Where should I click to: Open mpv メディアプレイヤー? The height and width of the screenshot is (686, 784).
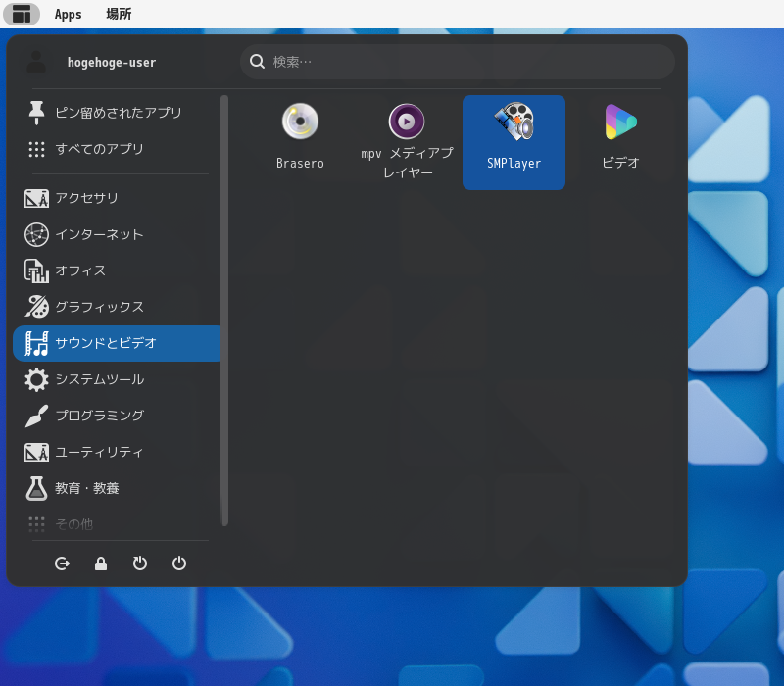coord(407,142)
